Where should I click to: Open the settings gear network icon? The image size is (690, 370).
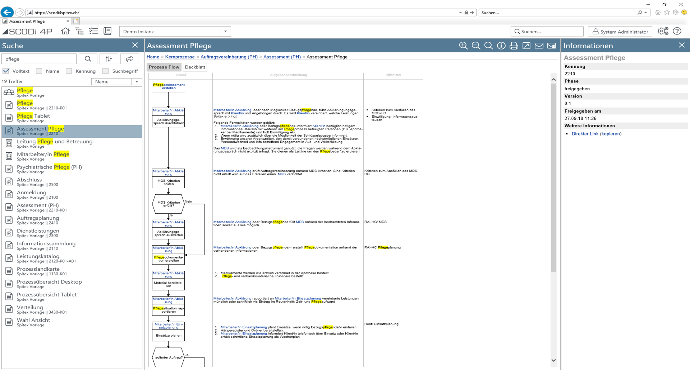(x=663, y=31)
